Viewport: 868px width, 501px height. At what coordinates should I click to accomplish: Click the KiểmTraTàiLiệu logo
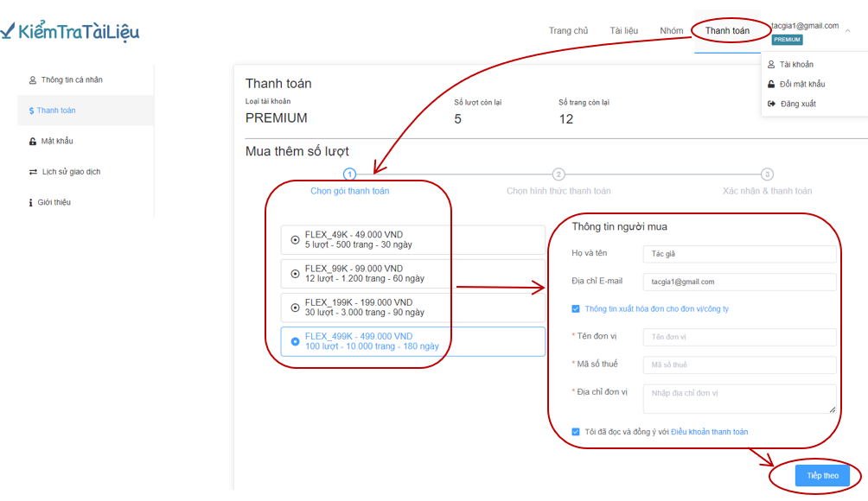pyautogui.click(x=70, y=31)
